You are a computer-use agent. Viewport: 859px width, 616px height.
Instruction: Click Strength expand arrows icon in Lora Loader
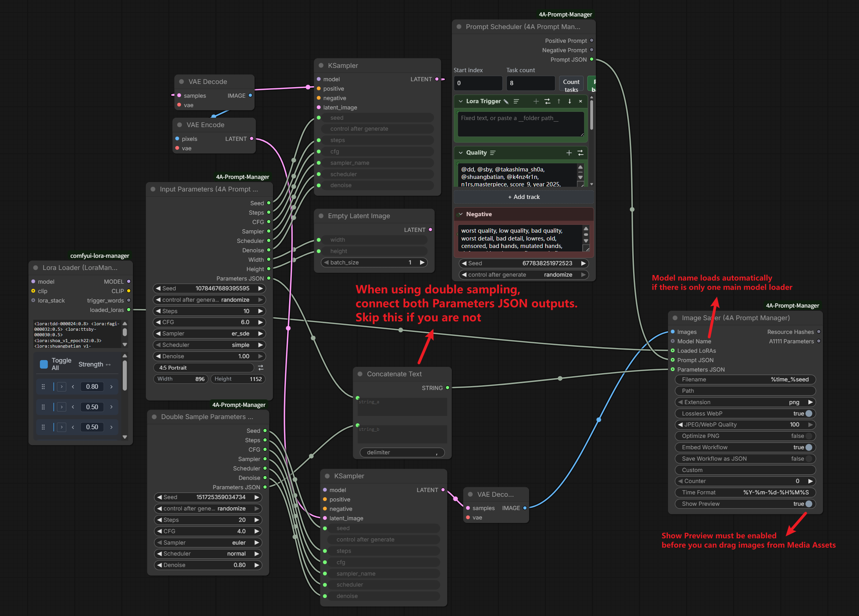pos(108,364)
